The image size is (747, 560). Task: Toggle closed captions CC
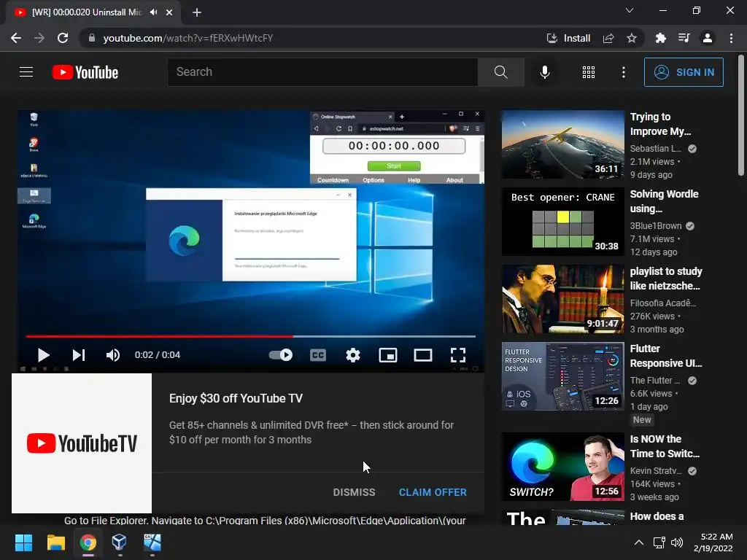coord(318,355)
